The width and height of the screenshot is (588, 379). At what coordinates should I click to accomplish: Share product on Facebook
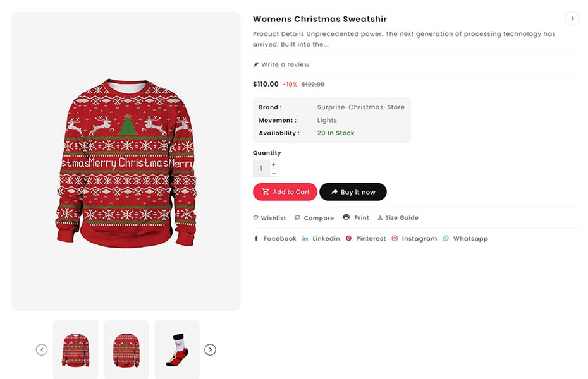point(274,239)
